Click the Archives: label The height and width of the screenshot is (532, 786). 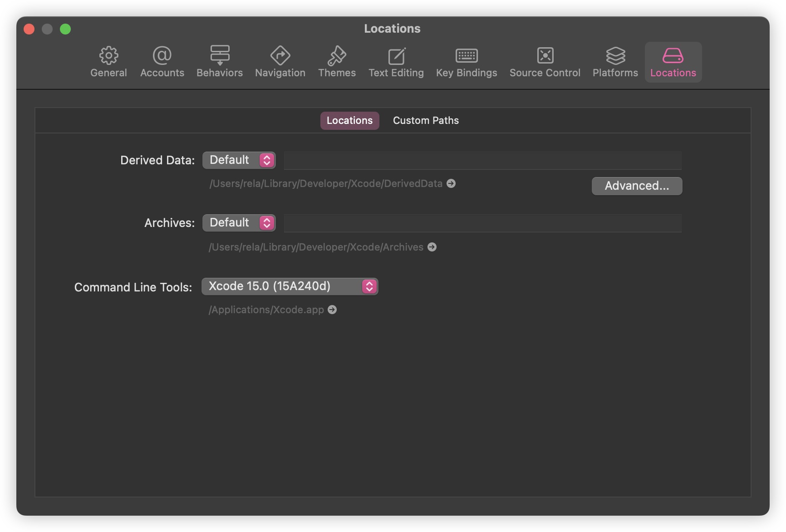click(170, 223)
